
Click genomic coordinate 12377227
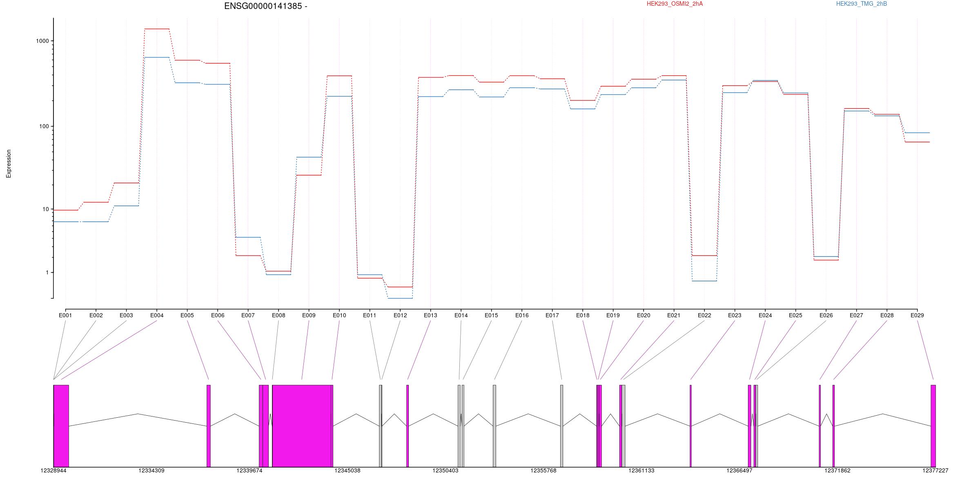tap(935, 470)
